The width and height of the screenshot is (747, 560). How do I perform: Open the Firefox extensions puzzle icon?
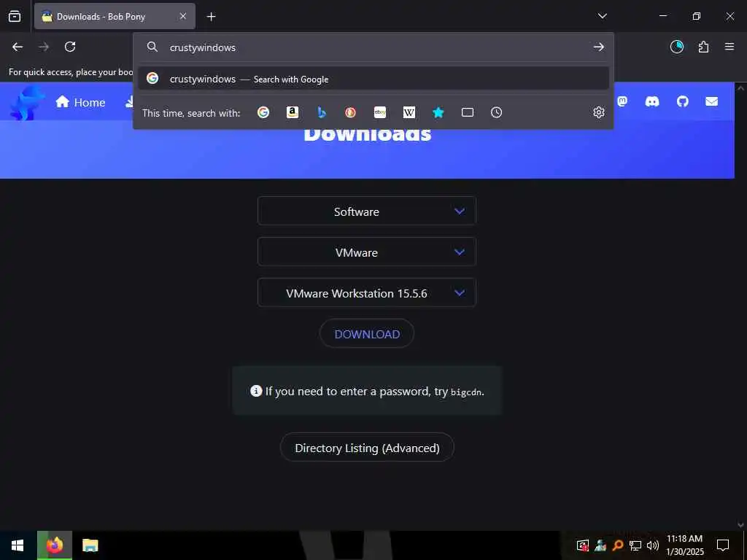pyautogui.click(x=703, y=47)
